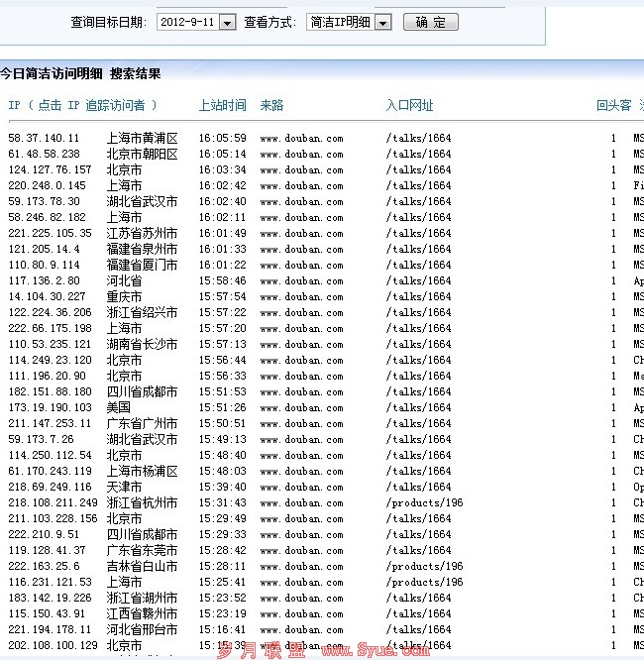
Task: Click the 今日简洁访问明细 搜索结果 heading
Action: coord(80,74)
